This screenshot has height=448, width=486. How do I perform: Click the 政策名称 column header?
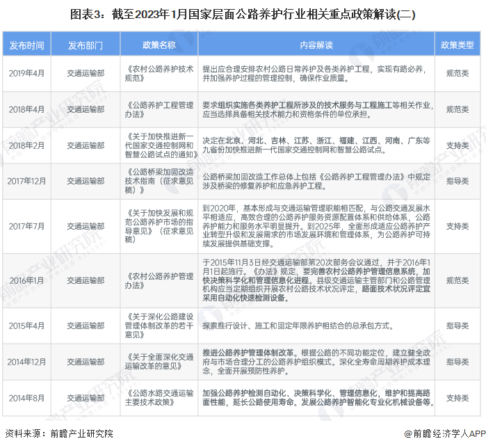tap(159, 45)
